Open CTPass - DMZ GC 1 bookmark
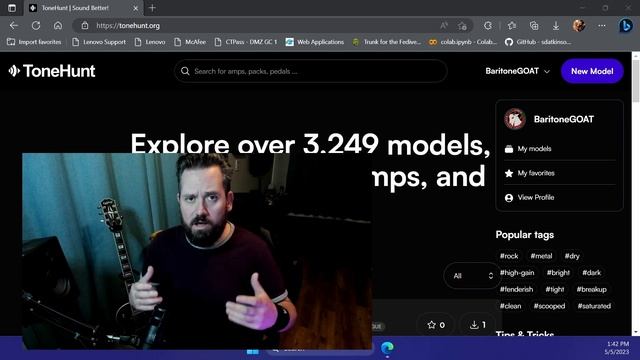The width and height of the screenshot is (640, 360). (x=246, y=42)
